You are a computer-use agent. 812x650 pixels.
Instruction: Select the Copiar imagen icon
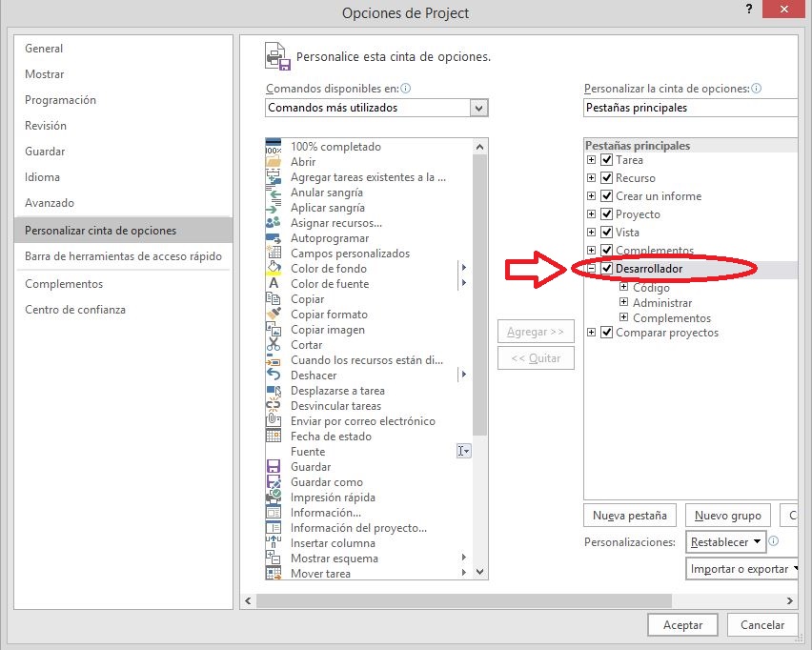[273, 330]
